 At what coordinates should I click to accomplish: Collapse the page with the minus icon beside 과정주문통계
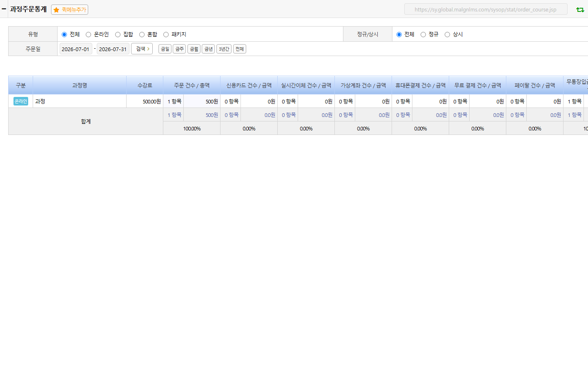4,9
